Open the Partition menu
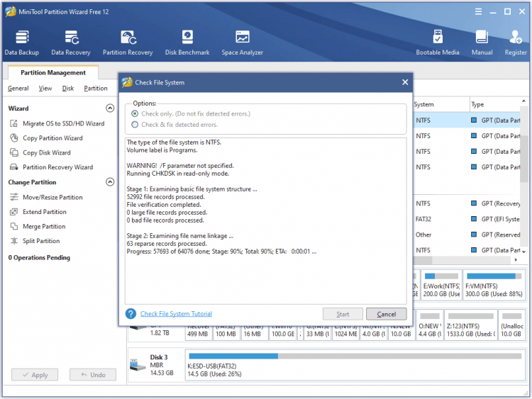This screenshot has height=399, width=532. [96, 88]
